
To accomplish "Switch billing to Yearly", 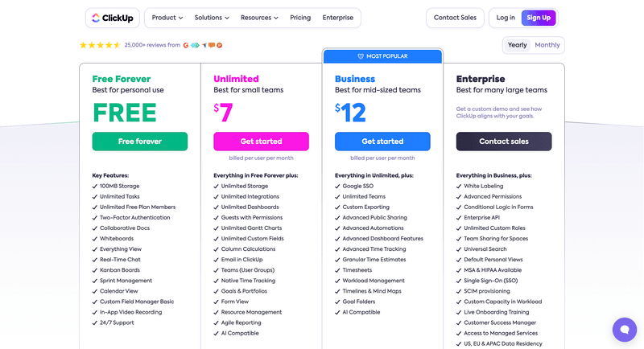I will coord(517,45).
